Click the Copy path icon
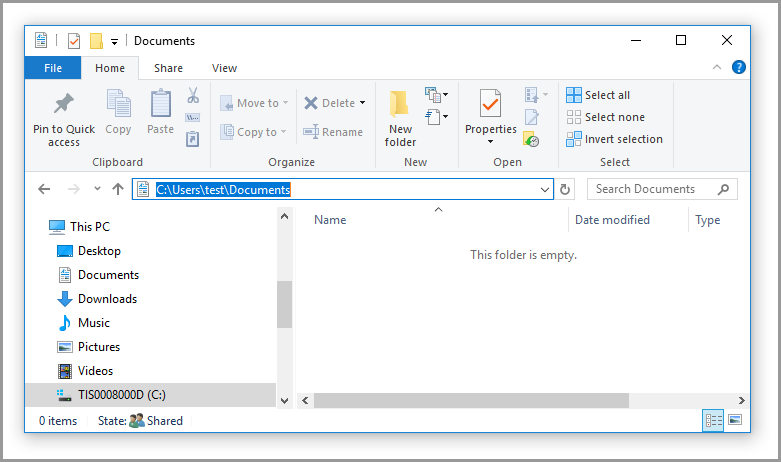Image resolution: width=781 pixels, height=462 pixels. (x=193, y=118)
